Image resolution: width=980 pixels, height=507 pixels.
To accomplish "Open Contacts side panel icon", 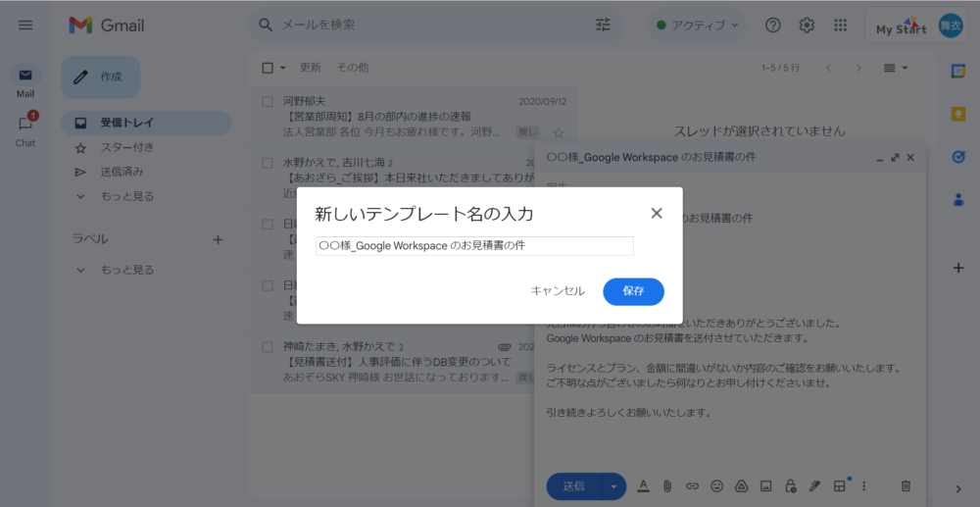I will click(958, 199).
